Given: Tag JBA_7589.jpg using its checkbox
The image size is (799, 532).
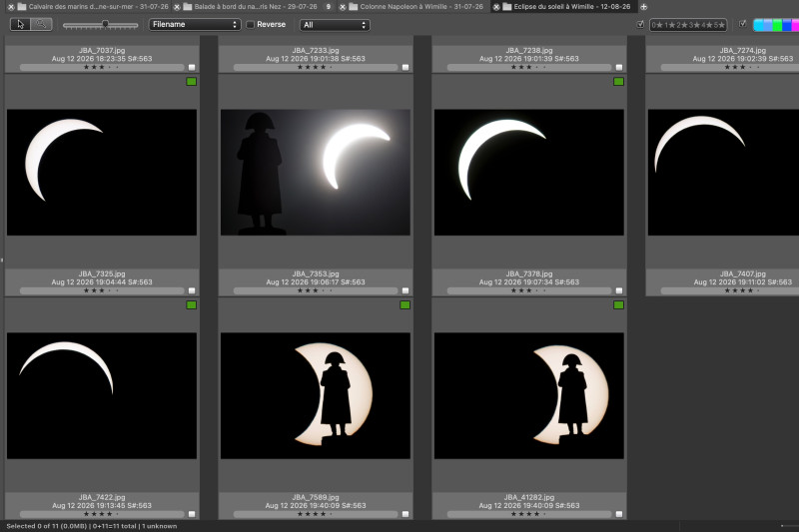Looking at the screenshot, I should coord(405,514).
